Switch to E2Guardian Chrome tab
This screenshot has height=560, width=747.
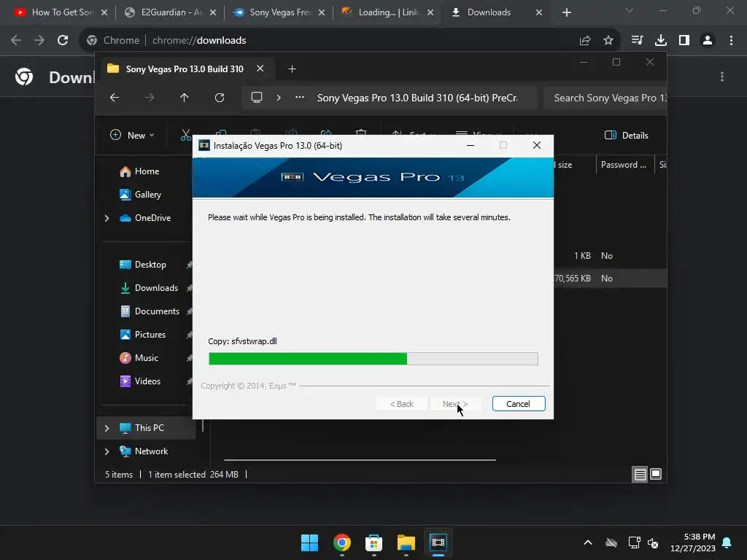(x=170, y=12)
